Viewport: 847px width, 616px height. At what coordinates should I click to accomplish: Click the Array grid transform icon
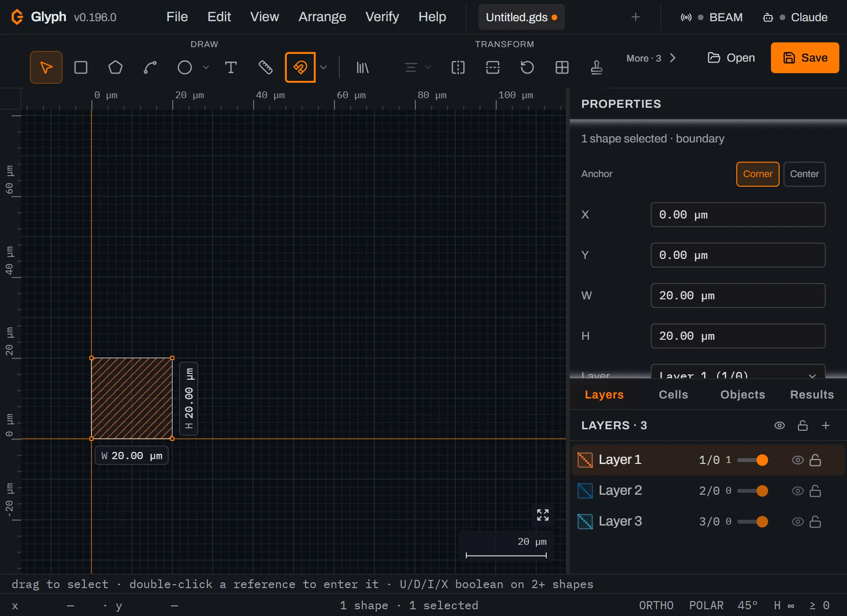562,67
